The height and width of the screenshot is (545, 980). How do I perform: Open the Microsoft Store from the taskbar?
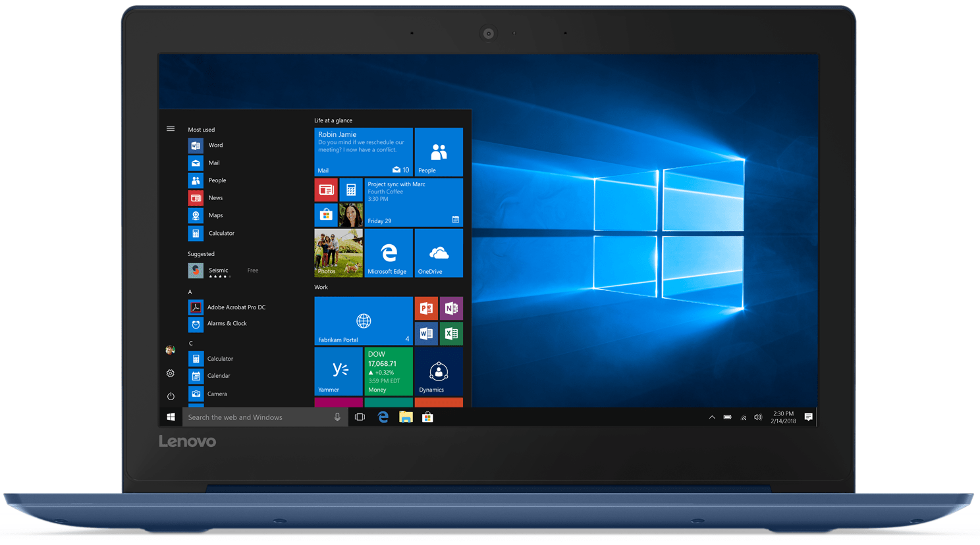[427, 417]
